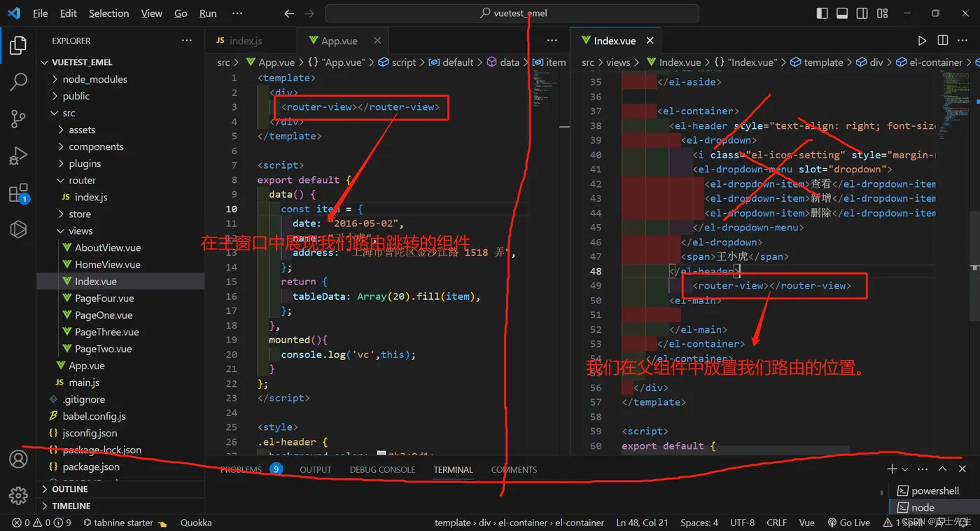Click Ln 48, Col 21 in status bar
This screenshot has height=531, width=980.
pyautogui.click(x=642, y=523)
